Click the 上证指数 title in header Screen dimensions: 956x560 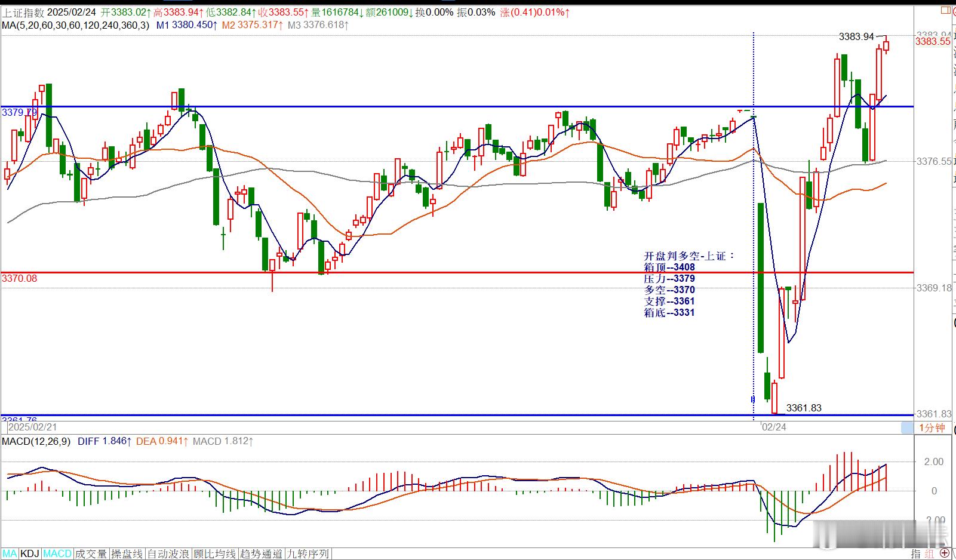click(23, 12)
